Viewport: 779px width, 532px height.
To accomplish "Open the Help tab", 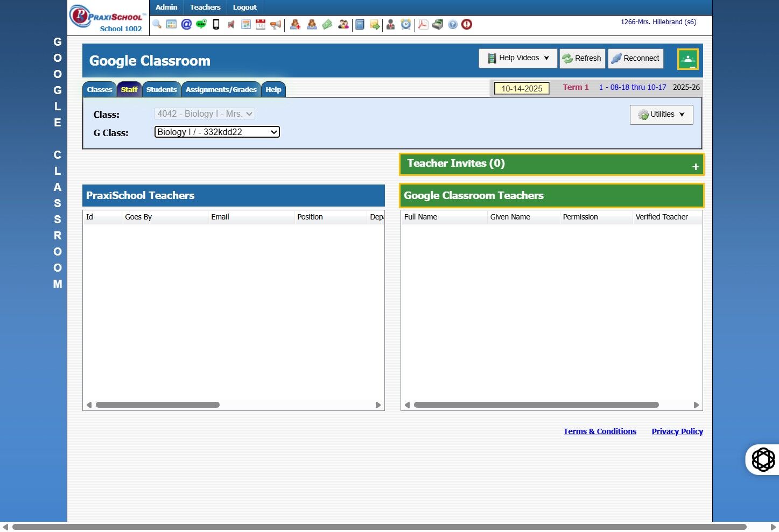I will [273, 89].
